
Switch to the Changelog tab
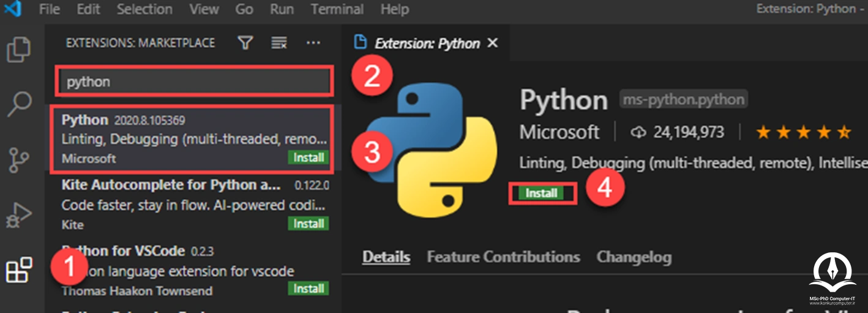point(634,257)
